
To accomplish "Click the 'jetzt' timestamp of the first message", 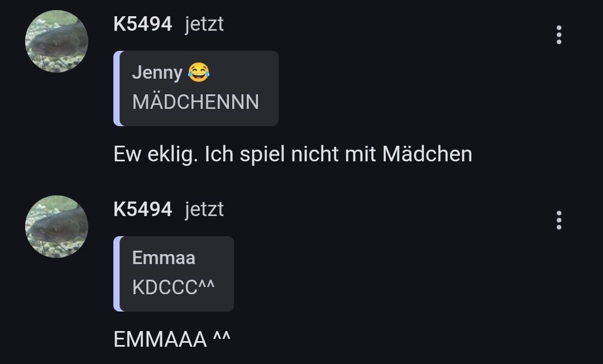I will click(204, 25).
